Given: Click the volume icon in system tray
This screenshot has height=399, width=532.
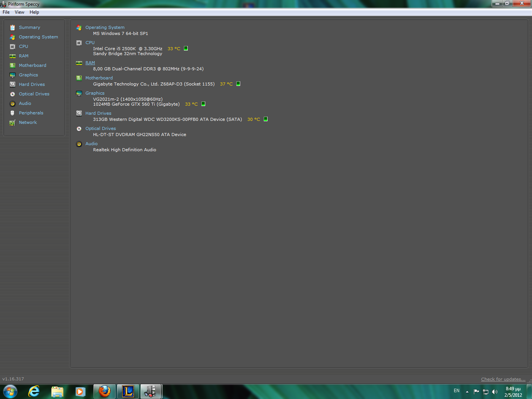Looking at the screenshot, I should (x=495, y=392).
